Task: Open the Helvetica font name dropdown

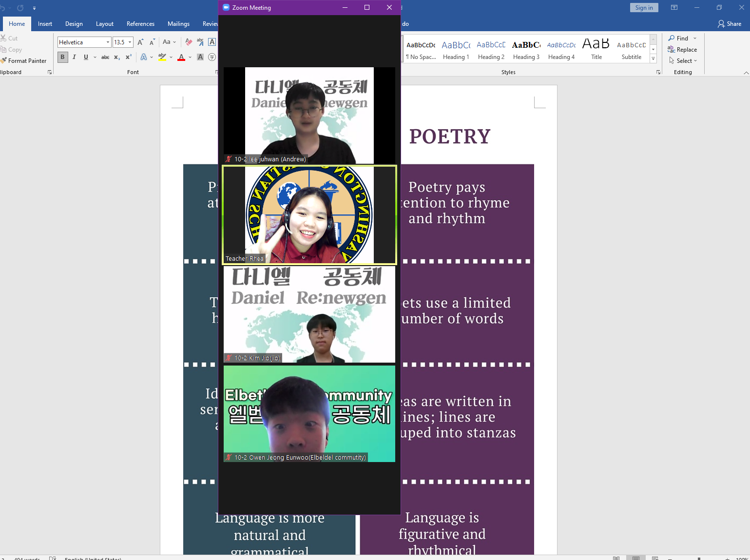Action: [108, 42]
